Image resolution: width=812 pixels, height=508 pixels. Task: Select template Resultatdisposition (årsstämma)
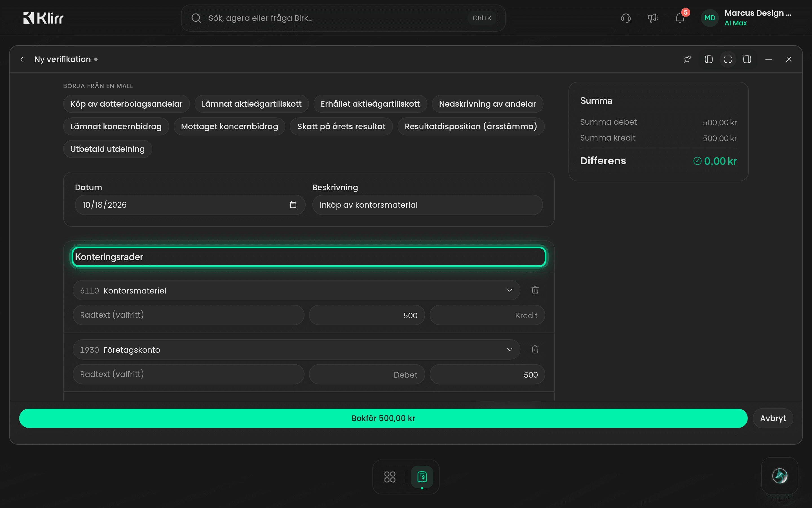pos(471,127)
